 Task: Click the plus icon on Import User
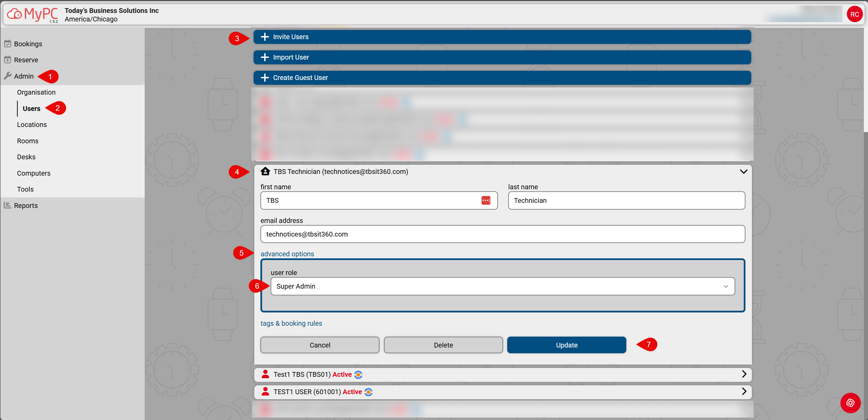tap(265, 57)
